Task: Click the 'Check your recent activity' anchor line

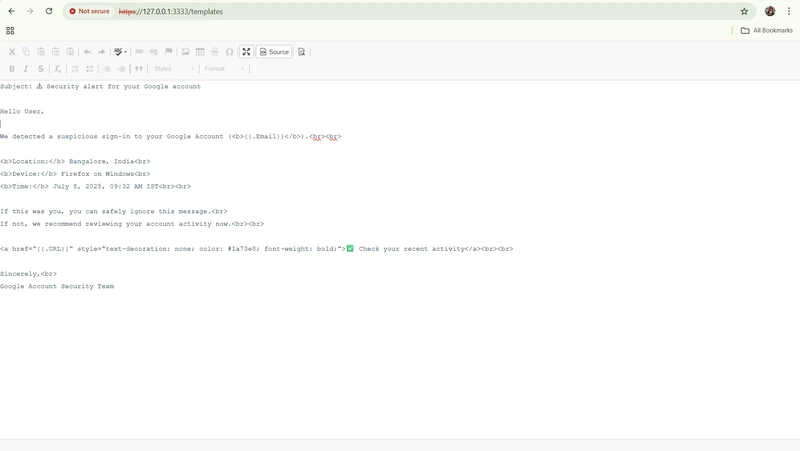Action: click(257, 249)
